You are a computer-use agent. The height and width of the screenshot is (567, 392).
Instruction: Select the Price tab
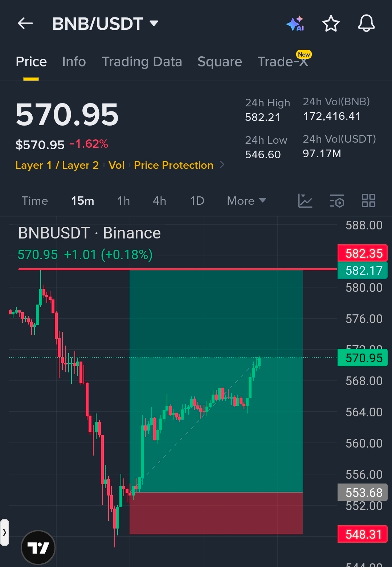[x=31, y=62]
